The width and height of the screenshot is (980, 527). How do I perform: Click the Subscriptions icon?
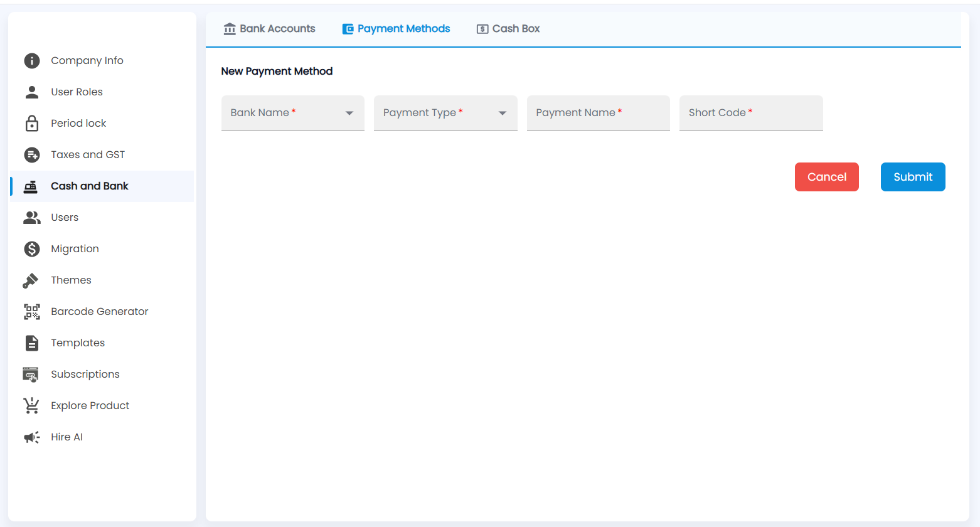tap(30, 375)
